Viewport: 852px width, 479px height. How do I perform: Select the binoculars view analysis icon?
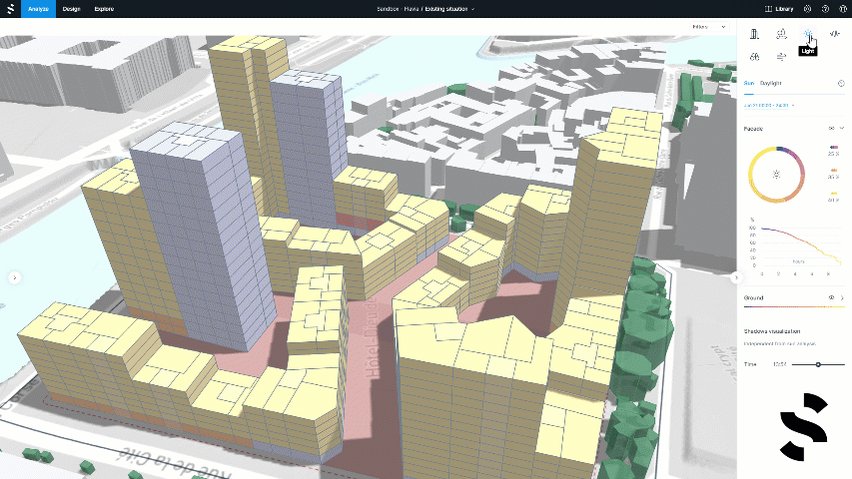[x=754, y=56]
